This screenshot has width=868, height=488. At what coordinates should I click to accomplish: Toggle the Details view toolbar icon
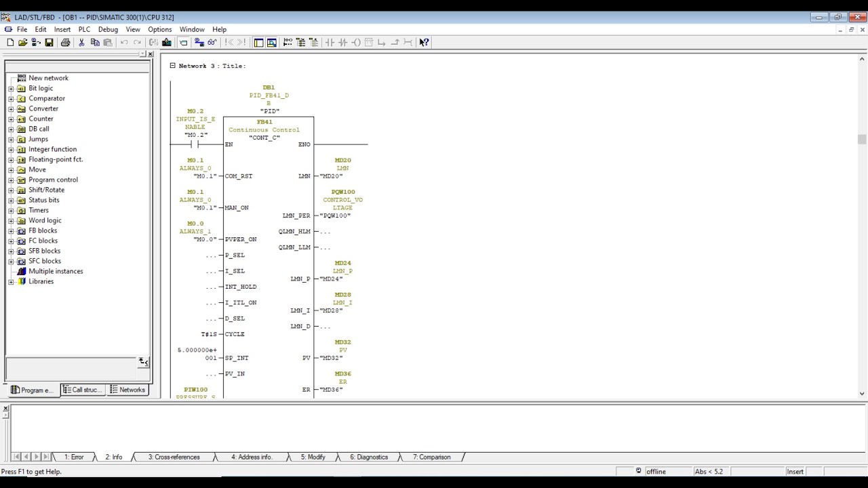click(x=271, y=42)
